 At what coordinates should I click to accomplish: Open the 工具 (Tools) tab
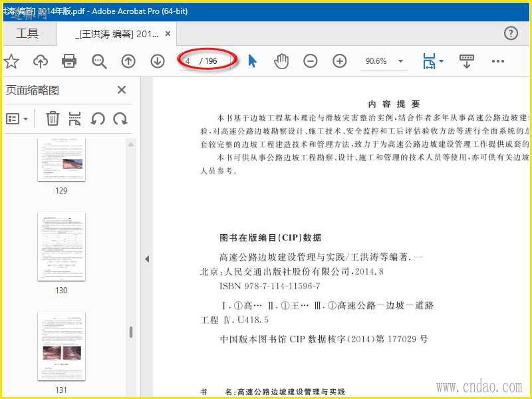point(28,34)
